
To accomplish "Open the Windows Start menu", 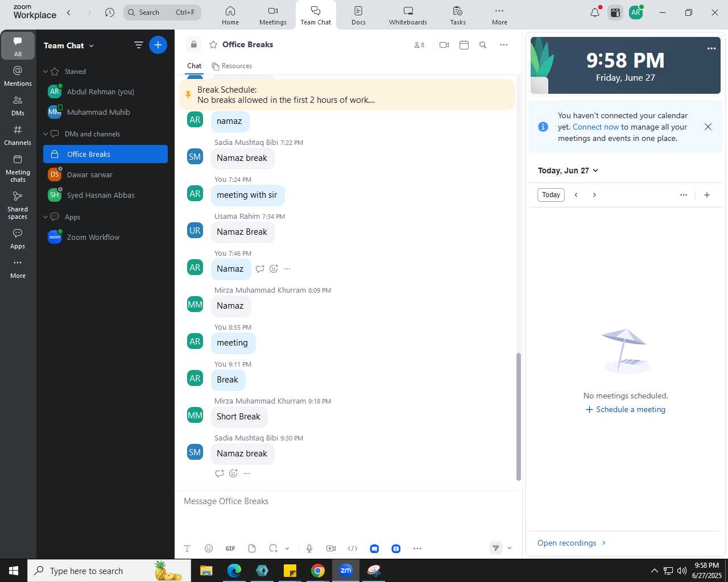I will (14, 571).
